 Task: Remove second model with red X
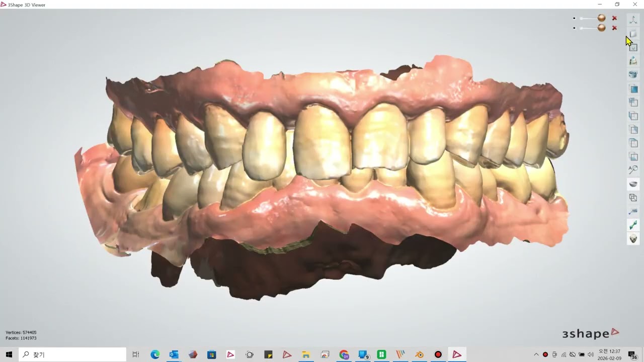click(614, 28)
